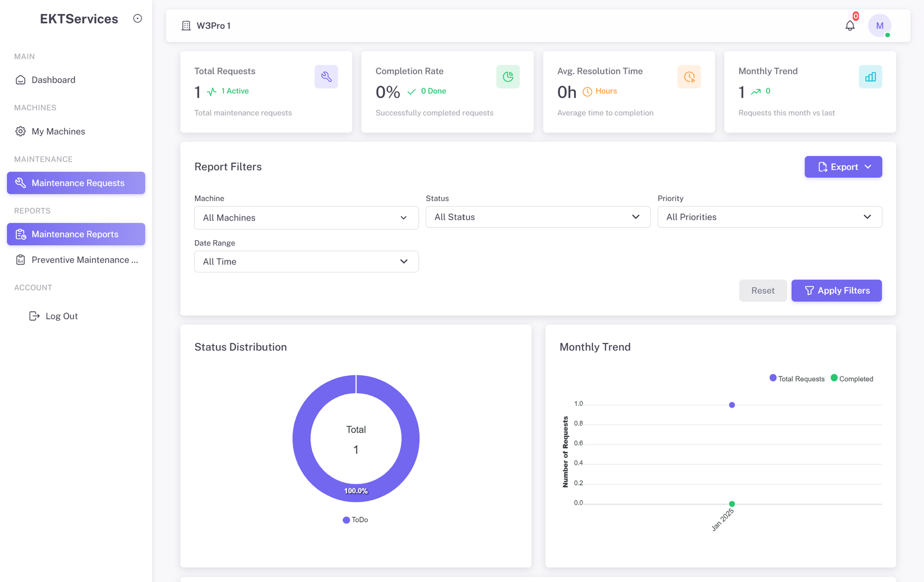924x582 pixels.
Task: Open the Status dropdown showing All Status
Action: tap(538, 217)
